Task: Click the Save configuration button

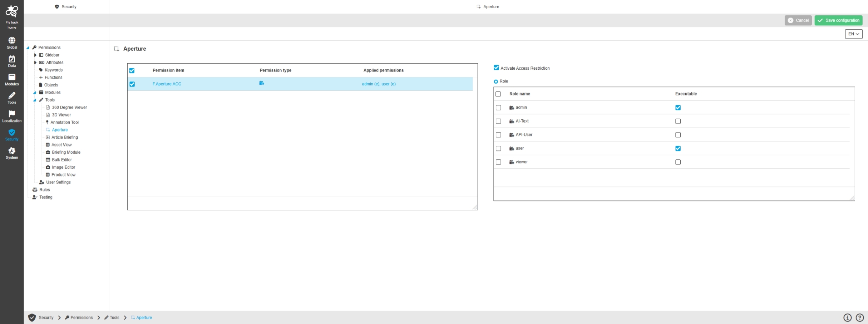Action: coord(838,20)
